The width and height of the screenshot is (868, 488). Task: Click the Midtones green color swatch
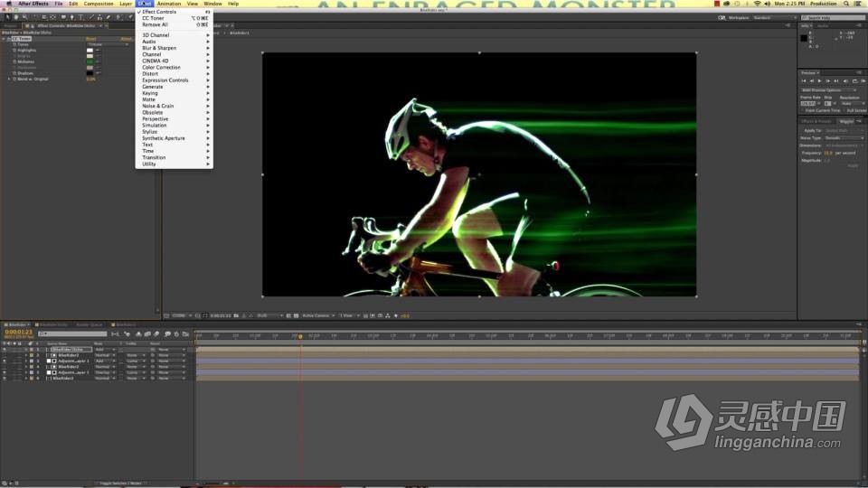[x=90, y=61]
